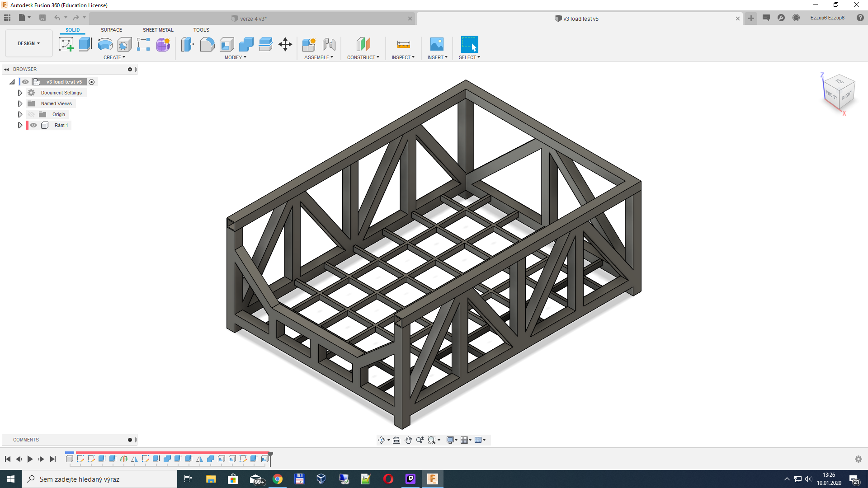The height and width of the screenshot is (488, 868).
Task: Select the Revolve tool
Action: [105, 44]
